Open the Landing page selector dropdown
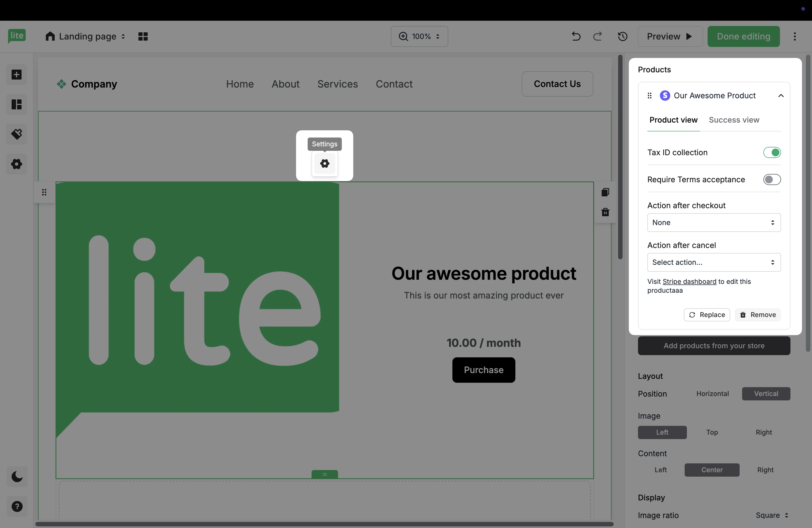Viewport: 812px width, 528px height. coord(85,36)
